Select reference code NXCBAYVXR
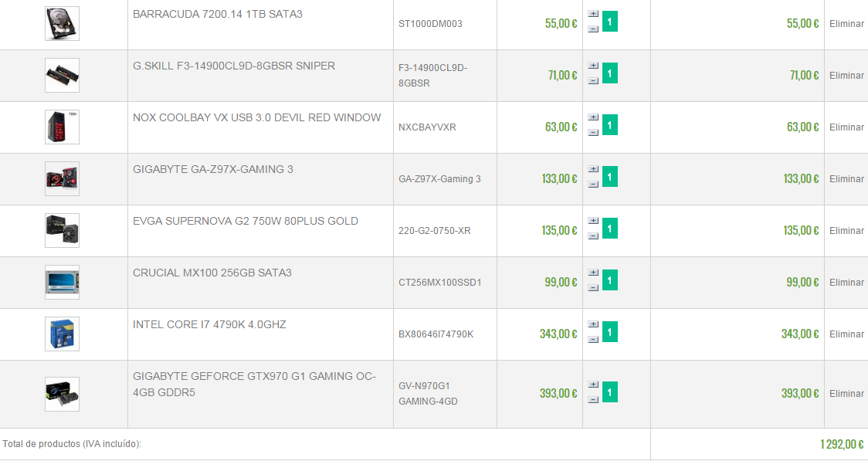 (427, 127)
